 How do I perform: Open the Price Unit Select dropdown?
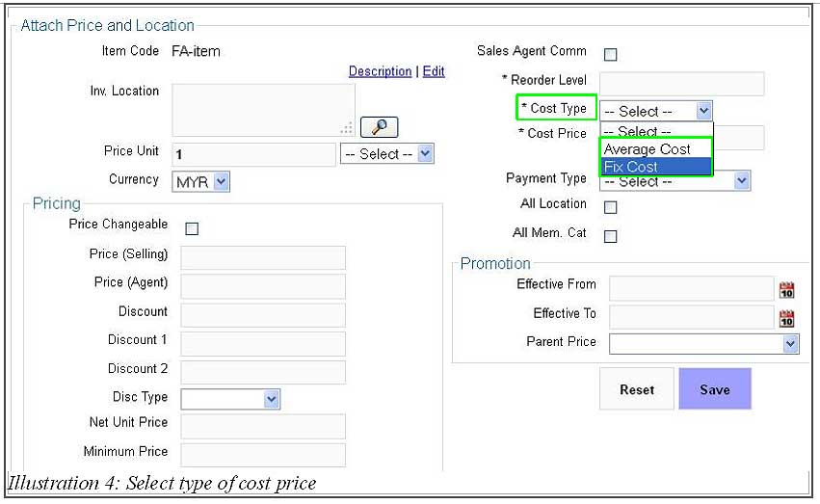[x=387, y=154]
